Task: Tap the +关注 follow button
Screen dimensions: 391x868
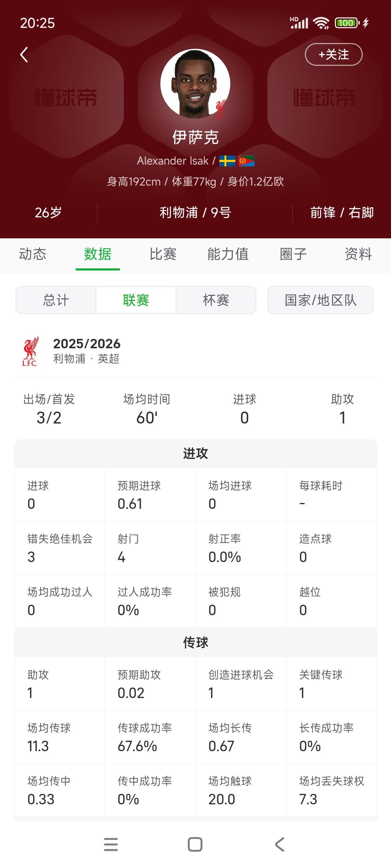Action: pyautogui.click(x=333, y=55)
